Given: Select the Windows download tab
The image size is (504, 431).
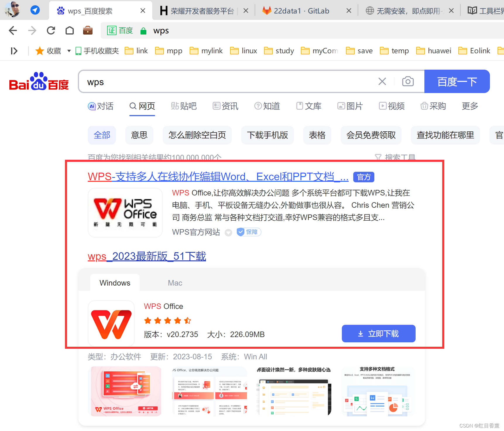Looking at the screenshot, I should click(115, 283).
